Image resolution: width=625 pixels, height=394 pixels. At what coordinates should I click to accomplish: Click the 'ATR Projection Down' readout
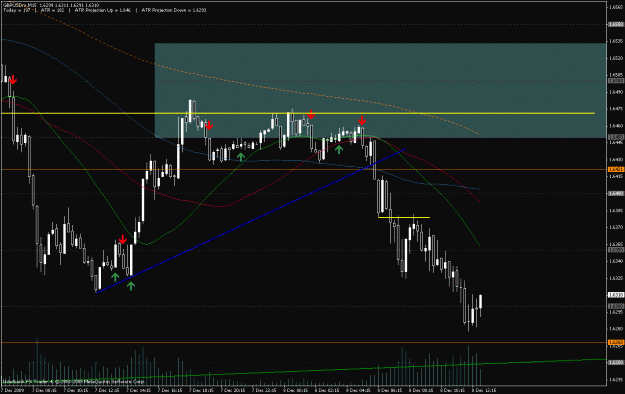[174, 10]
